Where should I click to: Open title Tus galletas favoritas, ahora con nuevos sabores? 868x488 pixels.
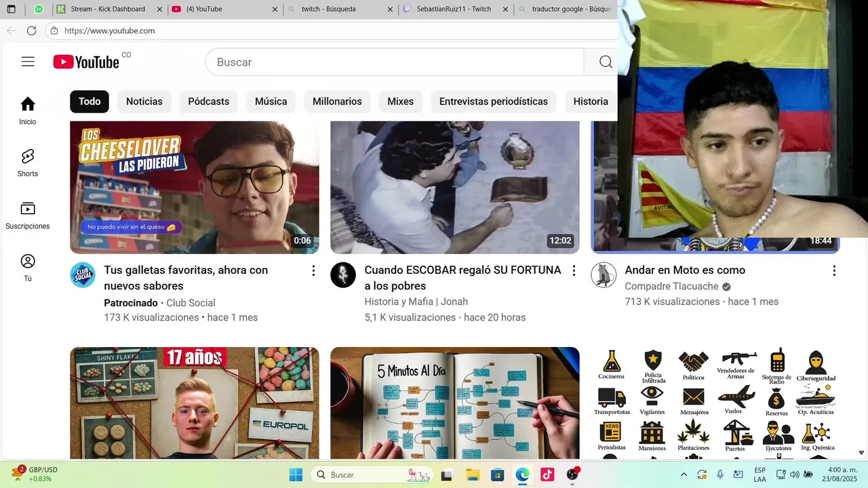pyautogui.click(x=186, y=278)
